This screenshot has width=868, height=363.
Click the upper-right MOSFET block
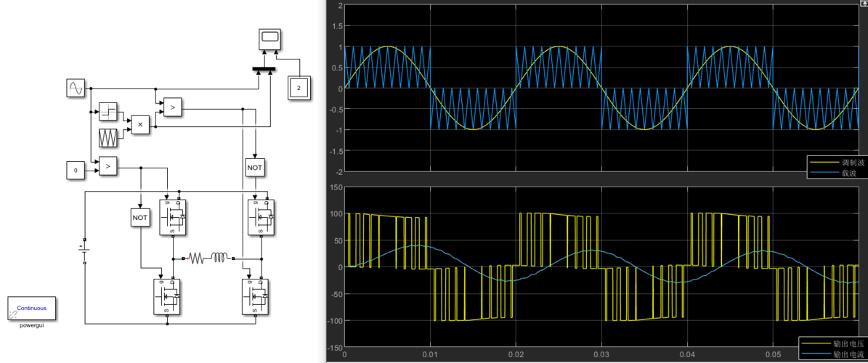pos(261,216)
